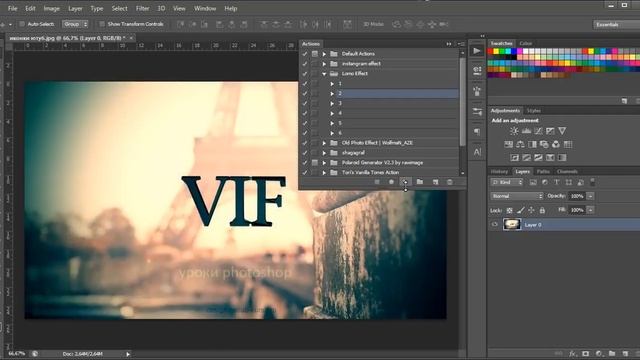The width and height of the screenshot is (640, 360).
Task: Toggle the Auto-Select checkbox
Action: [22, 24]
